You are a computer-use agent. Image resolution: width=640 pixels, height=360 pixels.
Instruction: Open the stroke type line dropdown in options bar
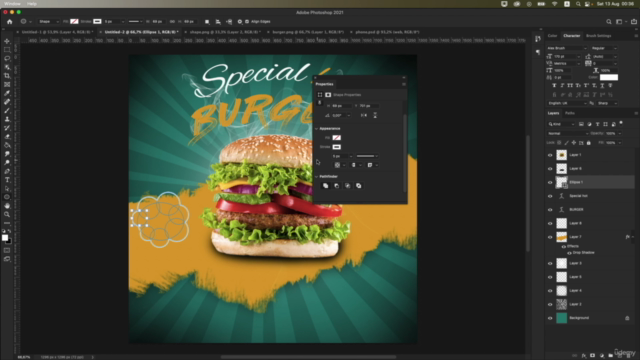coord(135,22)
